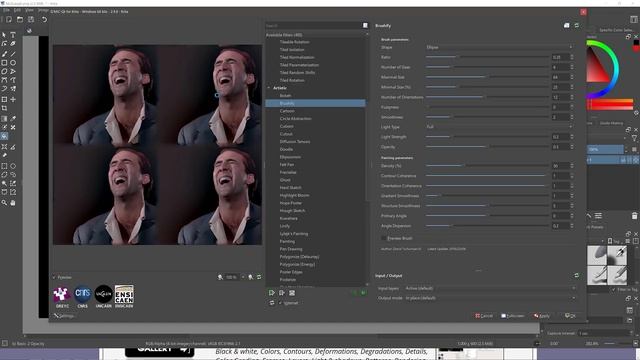Select the move layer tool
The height and width of the screenshot is (360, 640).
click(x=13, y=100)
